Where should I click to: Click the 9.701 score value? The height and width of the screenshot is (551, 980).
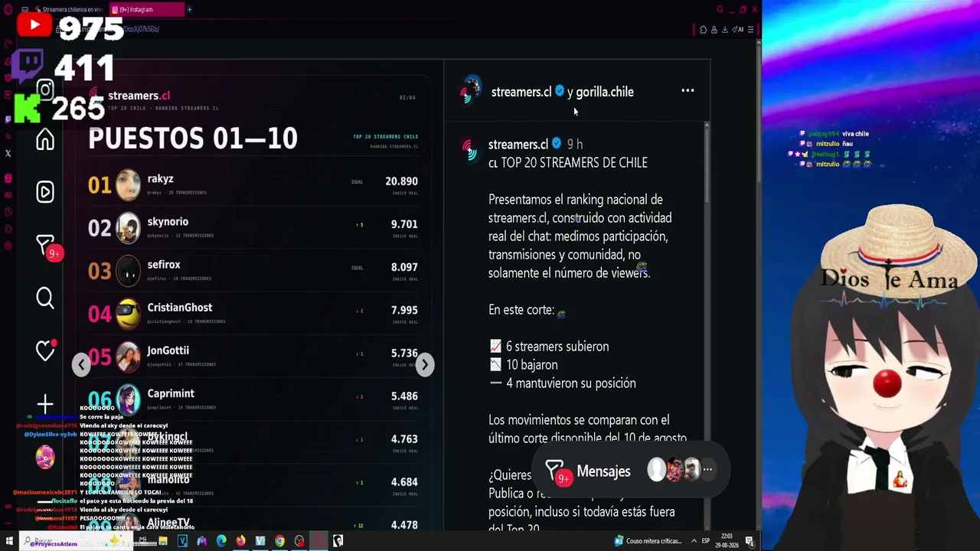[x=404, y=224]
